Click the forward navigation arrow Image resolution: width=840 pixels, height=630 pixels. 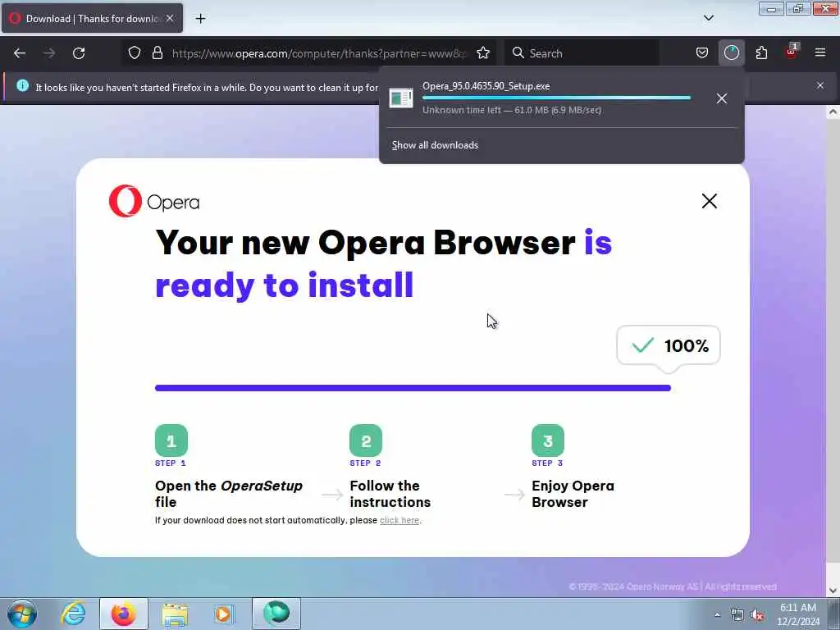click(49, 53)
